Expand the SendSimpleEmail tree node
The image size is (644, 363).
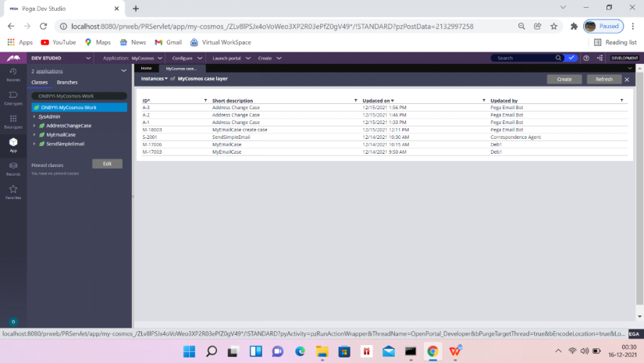[x=34, y=144]
